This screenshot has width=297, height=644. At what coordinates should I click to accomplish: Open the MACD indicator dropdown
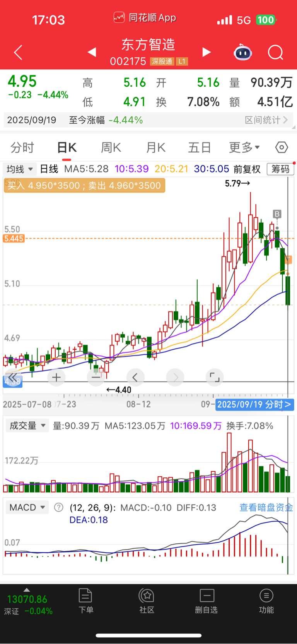click(x=27, y=507)
